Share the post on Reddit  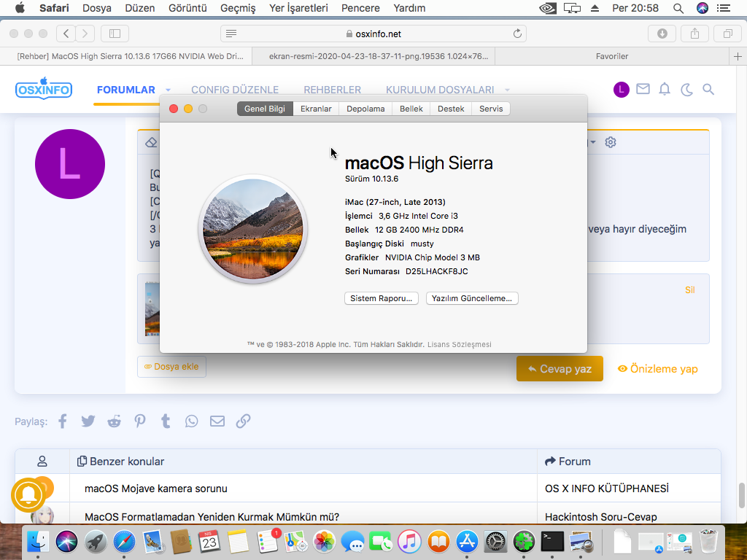click(115, 421)
